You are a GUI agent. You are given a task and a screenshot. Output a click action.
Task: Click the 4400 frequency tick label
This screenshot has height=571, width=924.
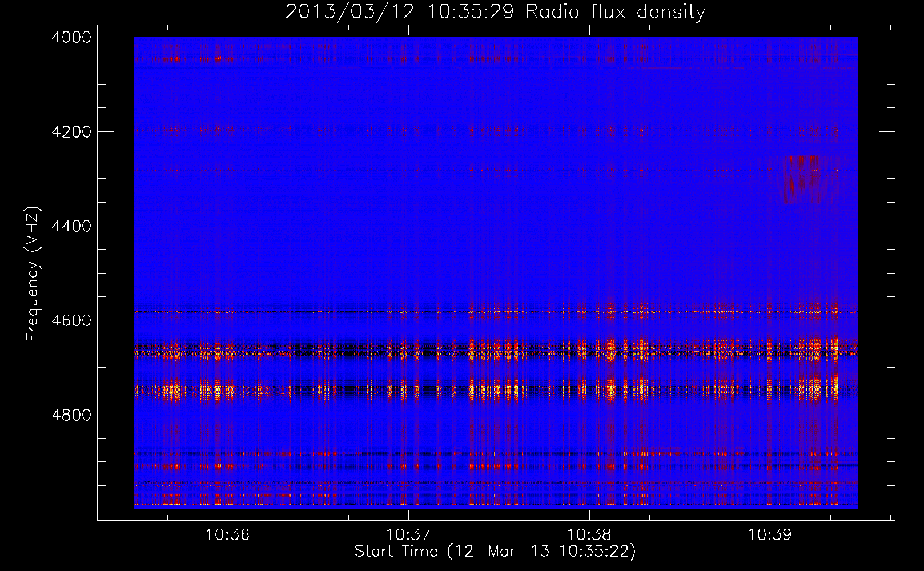pos(71,226)
